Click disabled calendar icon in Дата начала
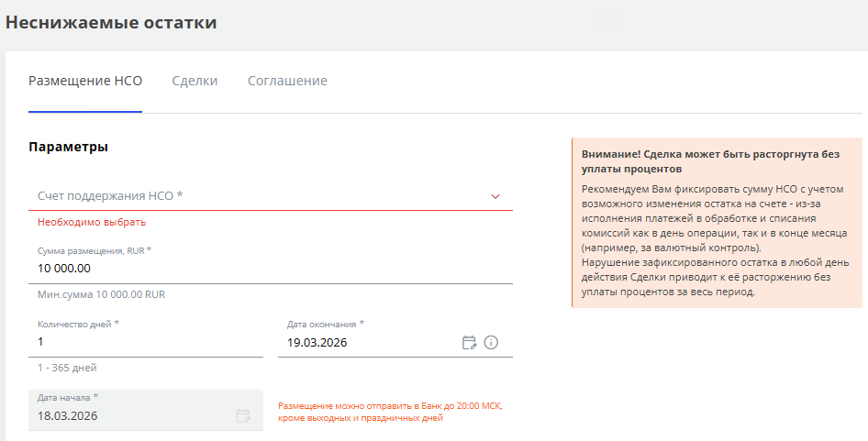868x441 pixels. coord(243,415)
